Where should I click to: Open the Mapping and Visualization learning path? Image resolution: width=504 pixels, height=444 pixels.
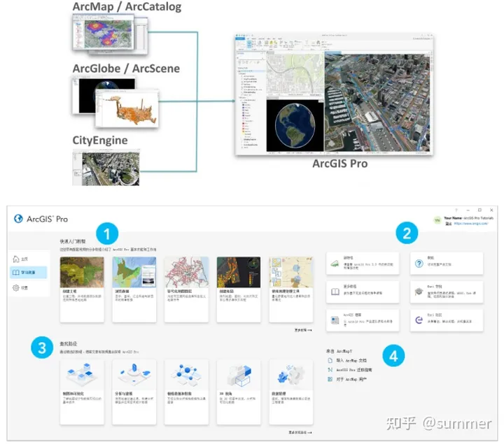click(x=82, y=392)
